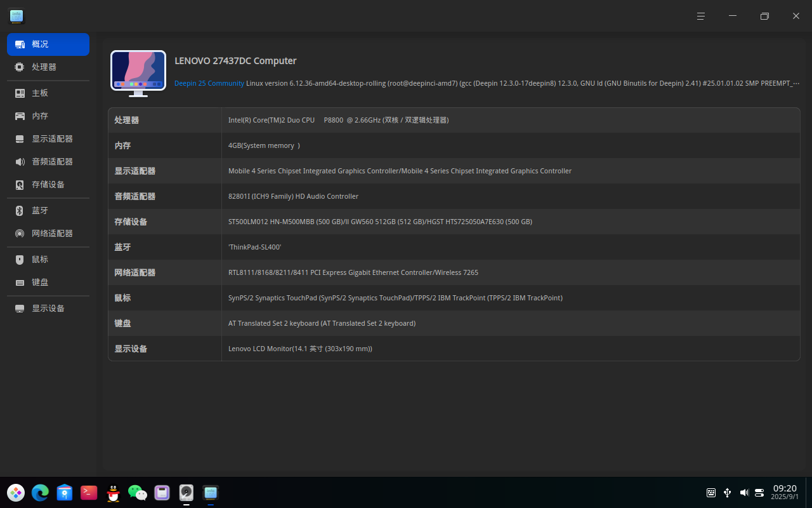This screenshot has height=508, width=812.
Task: Click the USB device tray icon
Action: click(727, 493)
